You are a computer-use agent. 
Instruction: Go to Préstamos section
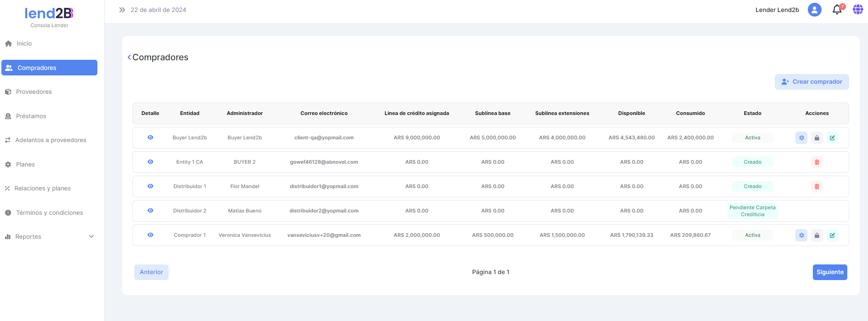coord(31,116)
